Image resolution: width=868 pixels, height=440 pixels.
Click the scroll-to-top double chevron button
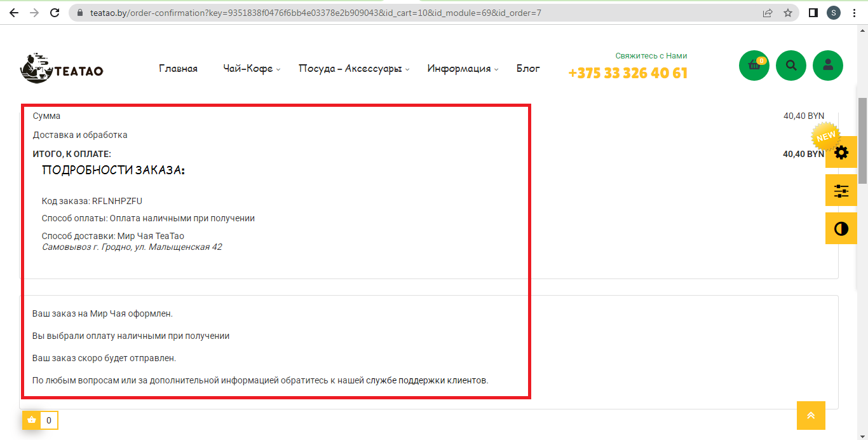(811, 415)
